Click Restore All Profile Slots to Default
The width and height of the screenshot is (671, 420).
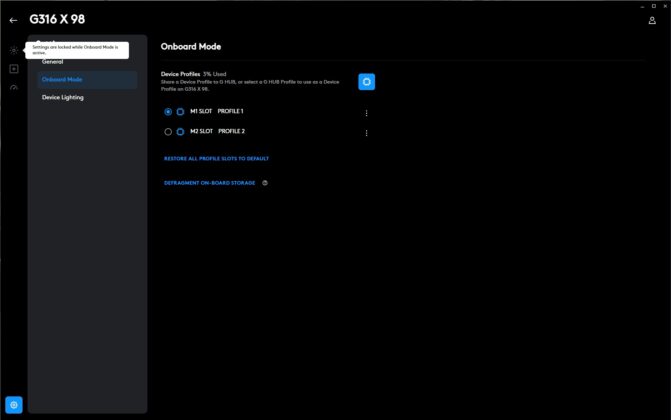(216, 158)
